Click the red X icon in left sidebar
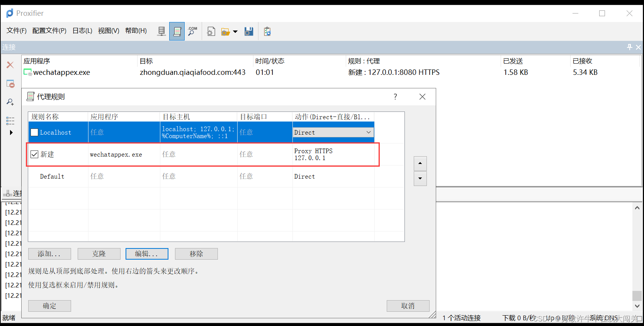 click(x=10, y=65)
